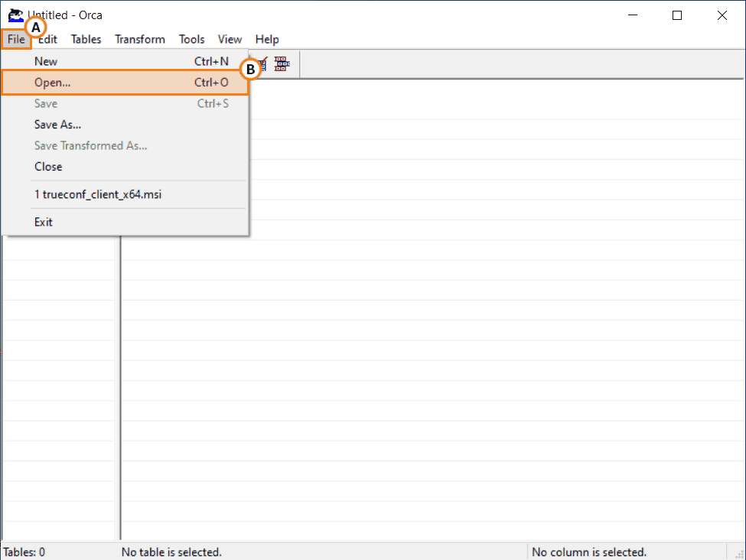Select Close in the File menu
The image size is (746, 560).
[x=125, y=167]
